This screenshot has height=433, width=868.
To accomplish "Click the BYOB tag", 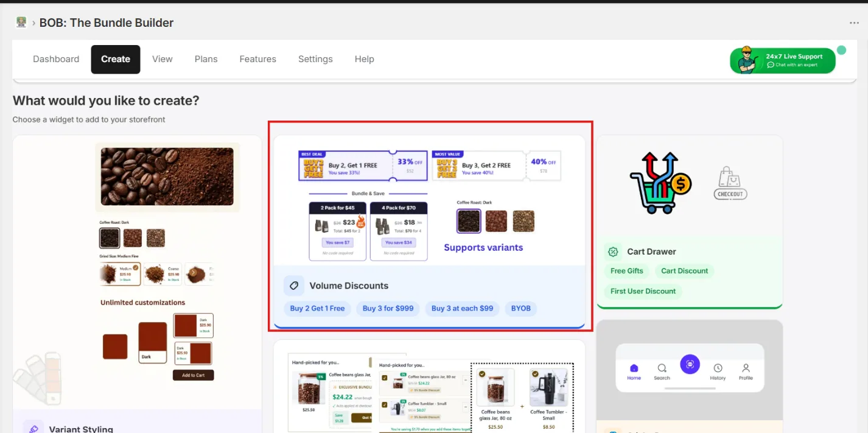I will point(521,308).
